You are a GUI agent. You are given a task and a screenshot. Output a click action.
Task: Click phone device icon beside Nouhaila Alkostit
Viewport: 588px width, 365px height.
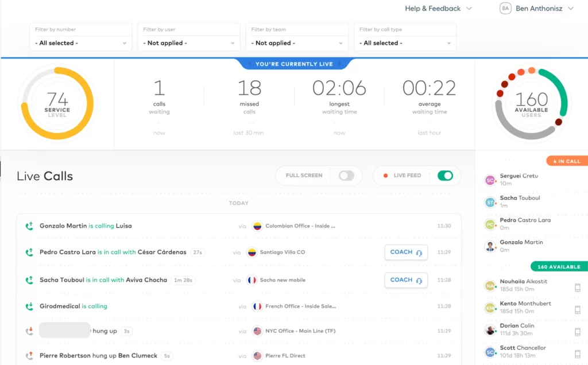pos(578,288)
